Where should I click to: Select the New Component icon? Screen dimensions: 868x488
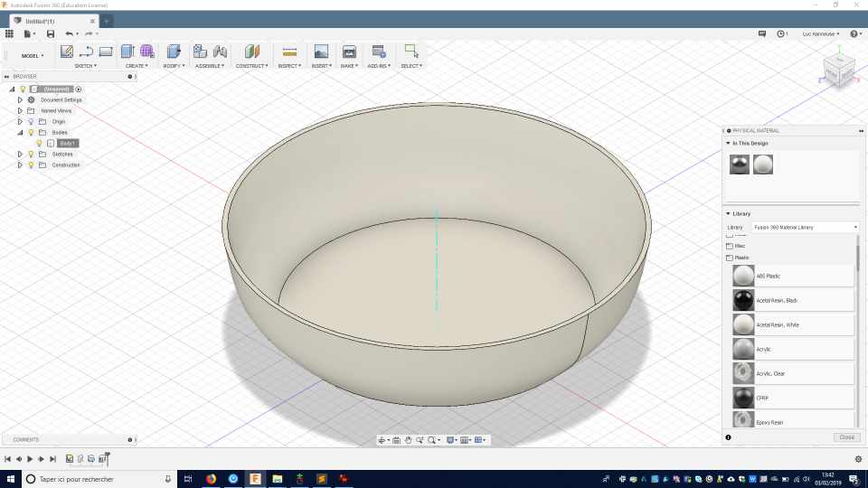coord(200,52)
